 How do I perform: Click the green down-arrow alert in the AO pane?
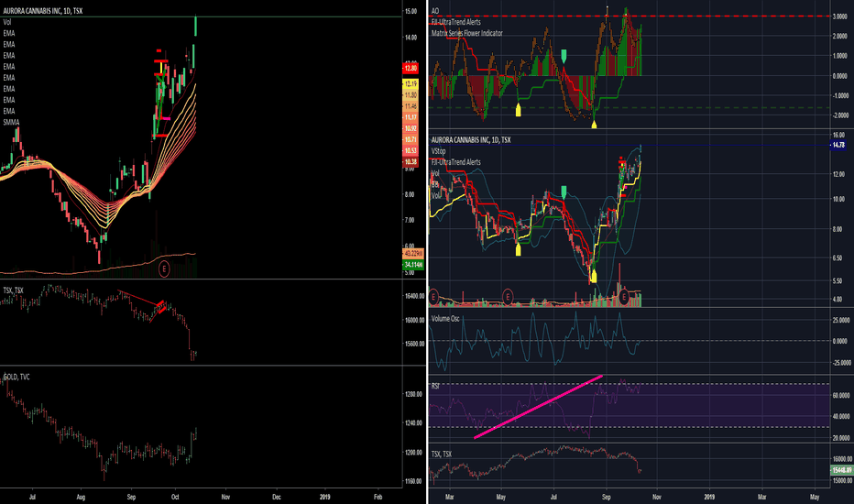564,55
